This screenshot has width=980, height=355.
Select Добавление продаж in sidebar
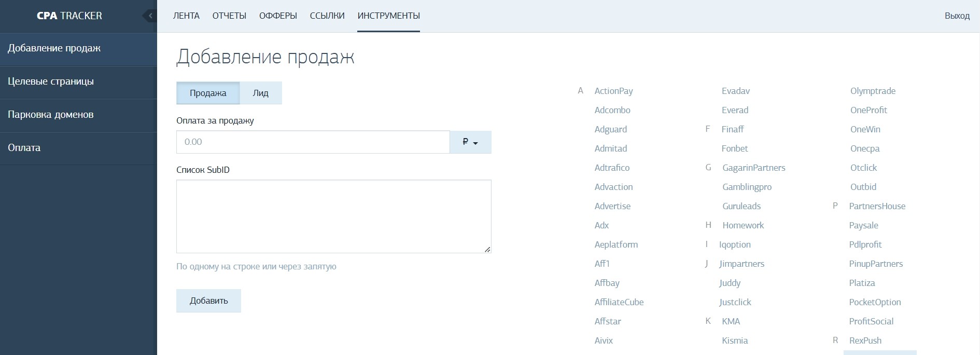click(x=78, y=49)
